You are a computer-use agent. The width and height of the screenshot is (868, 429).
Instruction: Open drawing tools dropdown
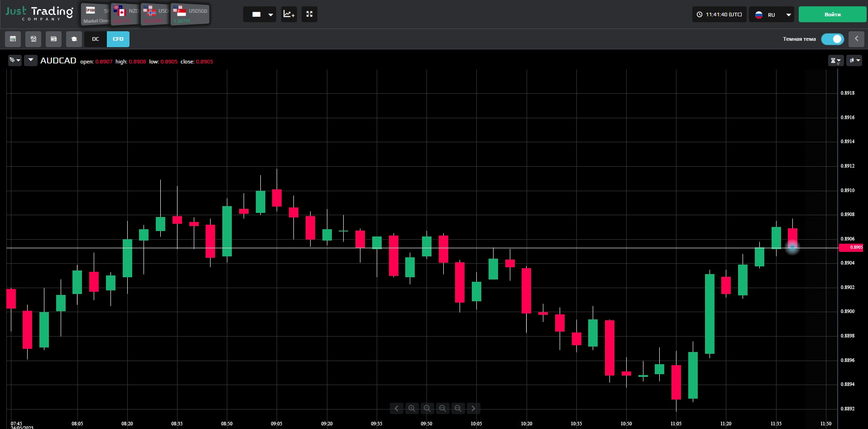point(15,60)
